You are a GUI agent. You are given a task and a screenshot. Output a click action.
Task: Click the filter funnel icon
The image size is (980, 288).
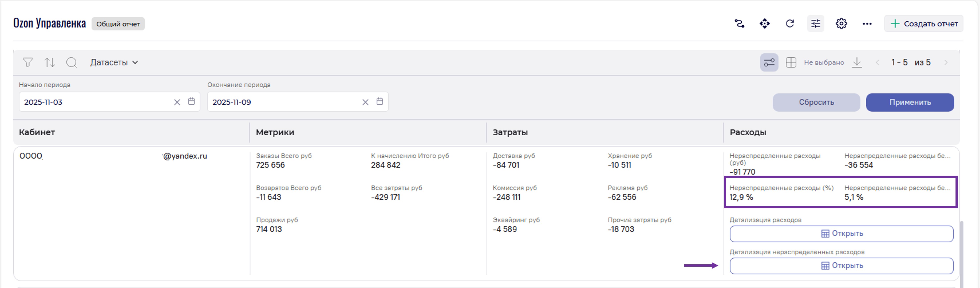[28, 62]
